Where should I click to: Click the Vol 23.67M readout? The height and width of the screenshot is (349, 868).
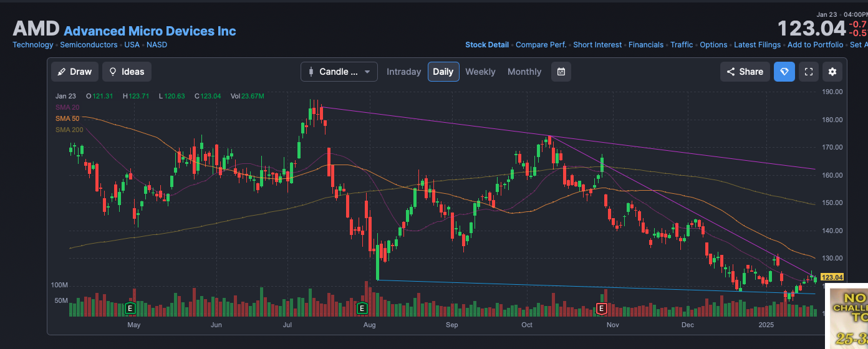pos(248,96)
